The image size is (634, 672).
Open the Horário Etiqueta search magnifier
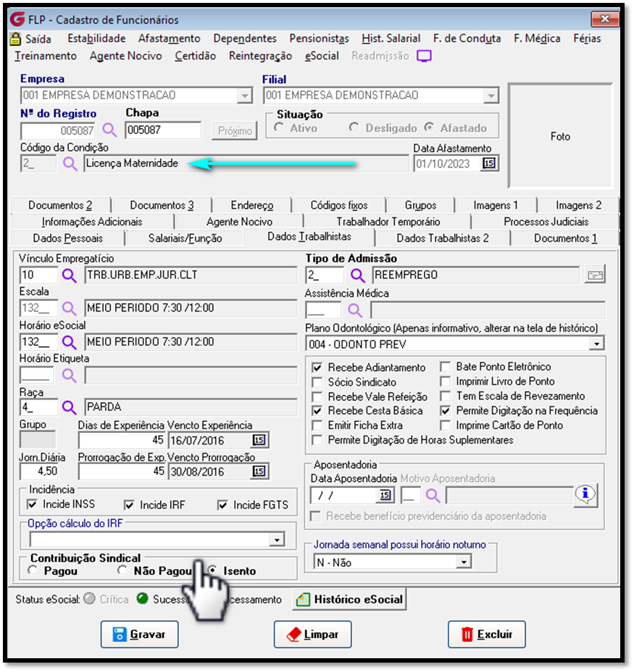pos(69,376)
